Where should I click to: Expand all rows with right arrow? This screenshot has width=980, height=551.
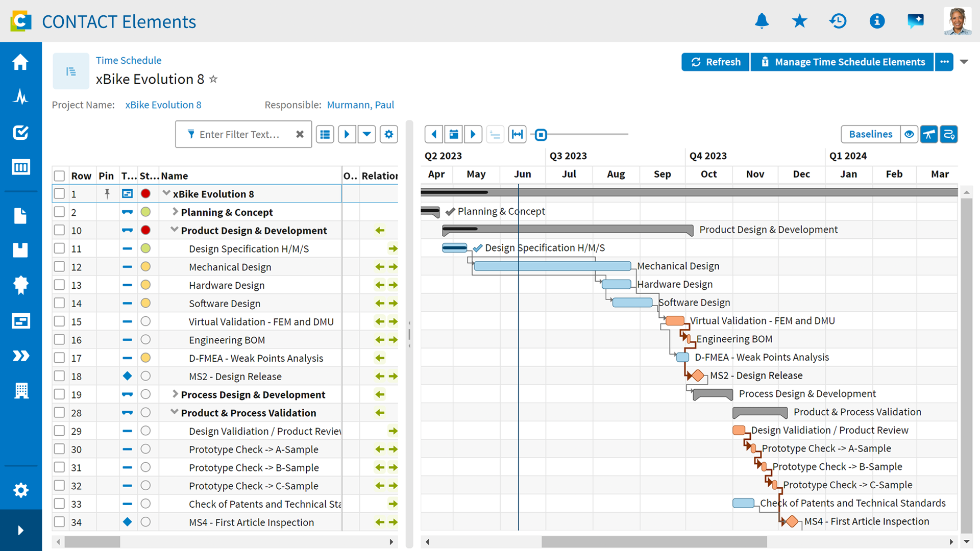(x=347, y=134)
